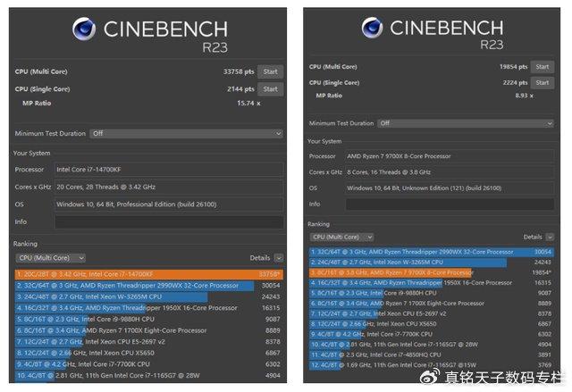Select Core i7-7700K row in right ranking
572x392 pixels.
pyautogui.click(x=432, y=335)
